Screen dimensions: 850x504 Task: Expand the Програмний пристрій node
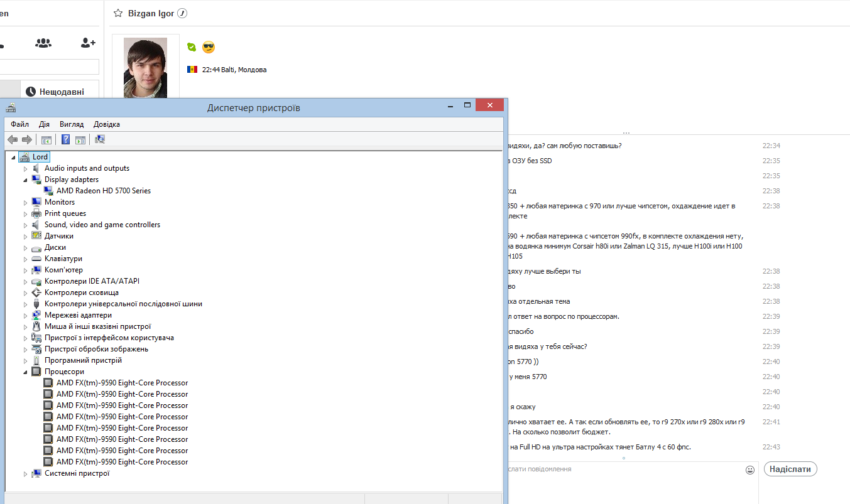tap(26, 360)
